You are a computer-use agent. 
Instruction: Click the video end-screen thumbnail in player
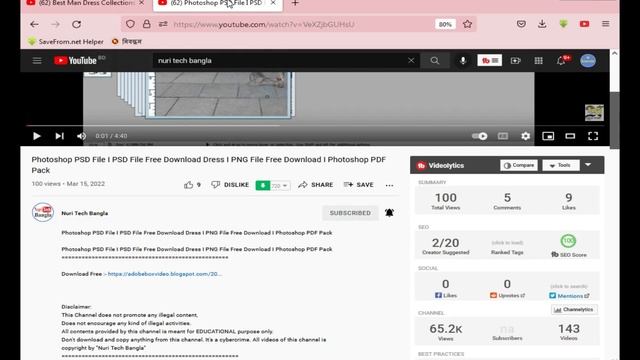pyautogui.click(x=594, y=113)
